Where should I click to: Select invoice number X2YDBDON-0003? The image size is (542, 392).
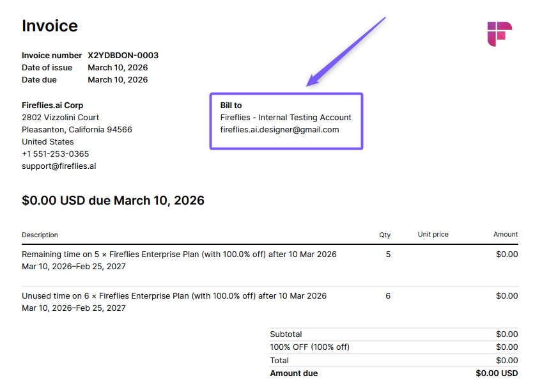click(x=123, y=56)
